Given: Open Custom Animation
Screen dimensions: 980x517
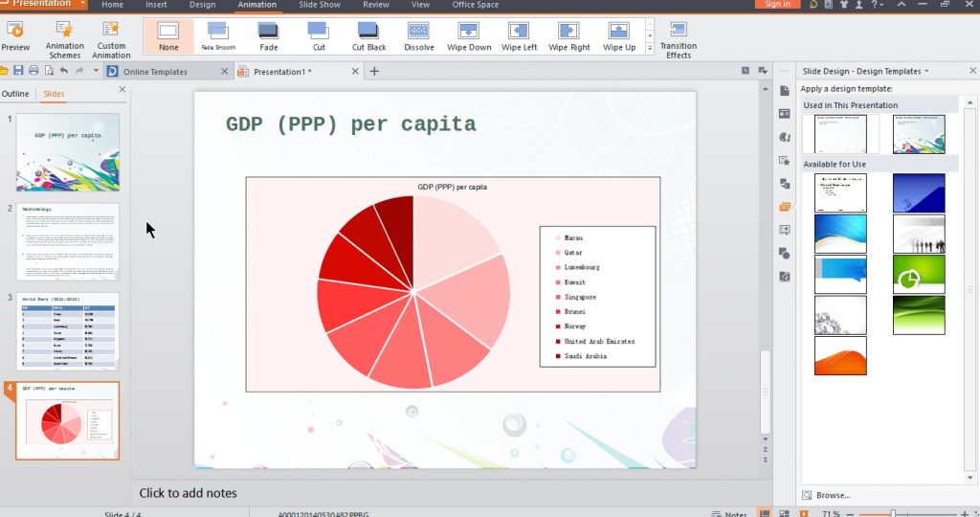Looking at the screenshot, I should click(111, 38).
